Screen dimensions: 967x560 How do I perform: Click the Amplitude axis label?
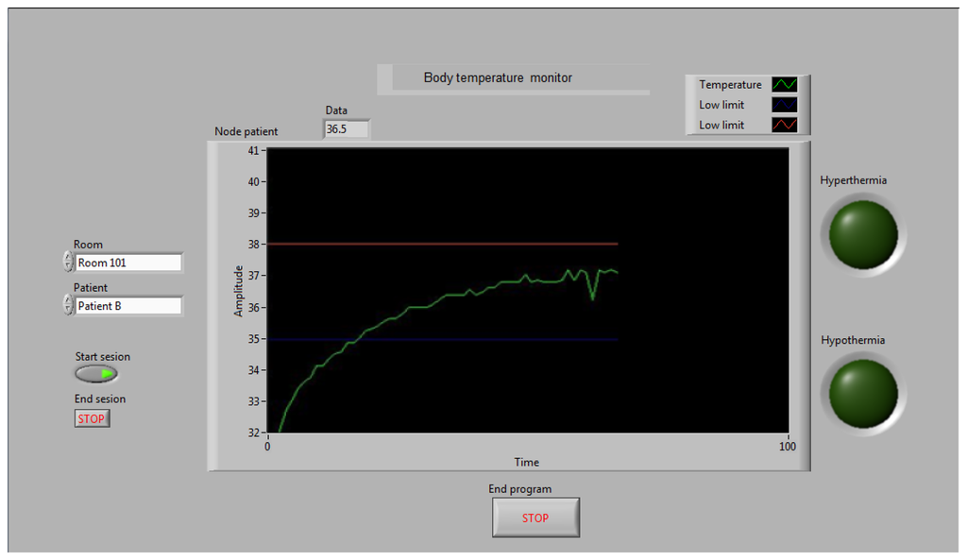coord(239,291)
